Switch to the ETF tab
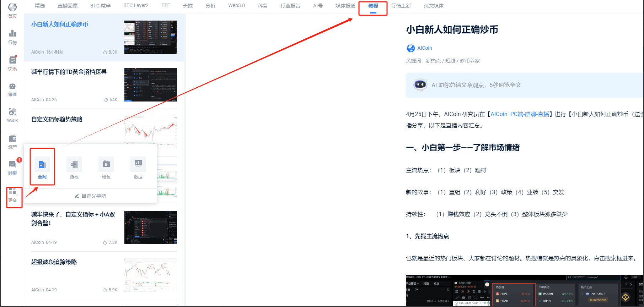Image resolution: width=644 pixels, height=307 pixels. [x=166, y=6]
